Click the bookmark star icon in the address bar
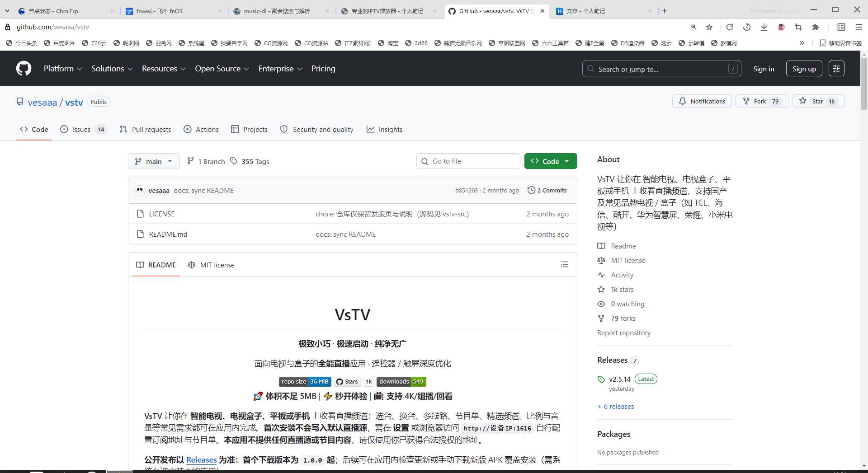 (709, 27)
